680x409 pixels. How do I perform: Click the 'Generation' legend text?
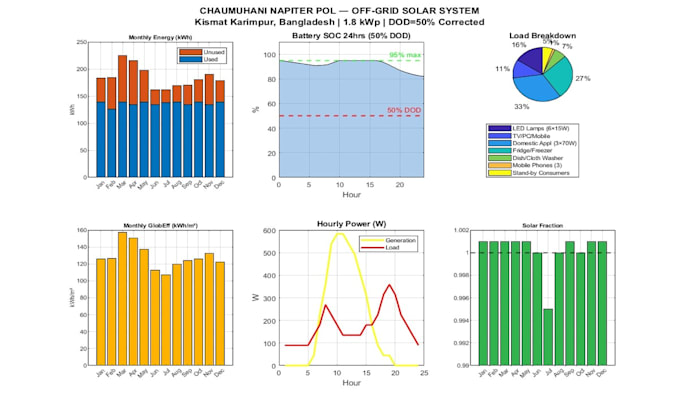[401, 240]
